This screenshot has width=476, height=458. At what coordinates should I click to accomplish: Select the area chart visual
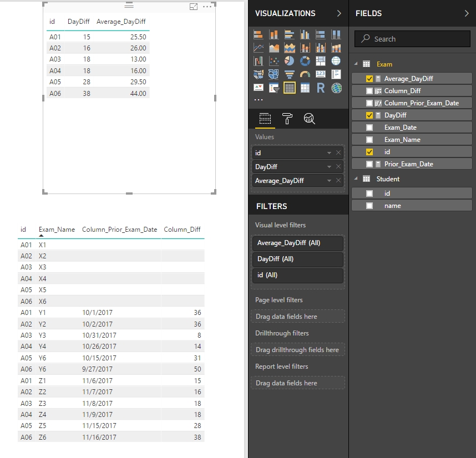[x=274, y=48]
